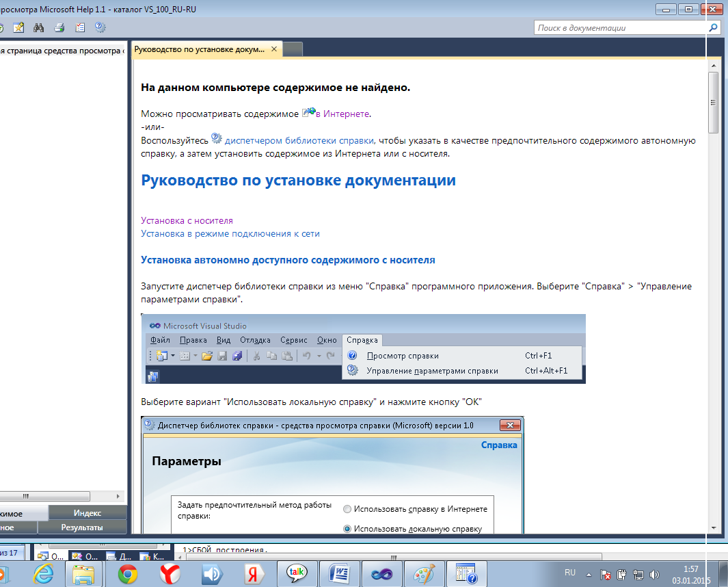This screenshot has height=587, width=728.
Task: Click 'Справка' menu in the Visual Studio screenshot
Action: pos(362,340)
